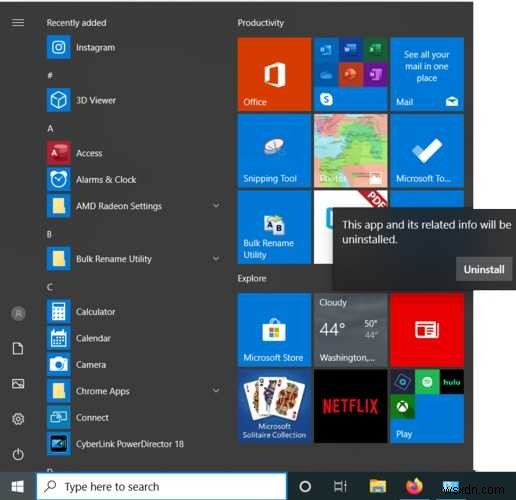Open the red News tile
Viewport: 516px width, 500px height.
[x=427, y=330]
